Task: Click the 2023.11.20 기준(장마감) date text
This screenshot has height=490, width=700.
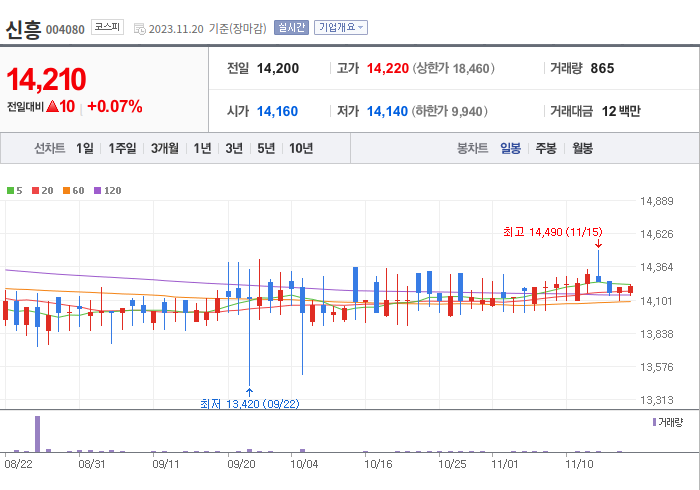Action: [208, 29]
